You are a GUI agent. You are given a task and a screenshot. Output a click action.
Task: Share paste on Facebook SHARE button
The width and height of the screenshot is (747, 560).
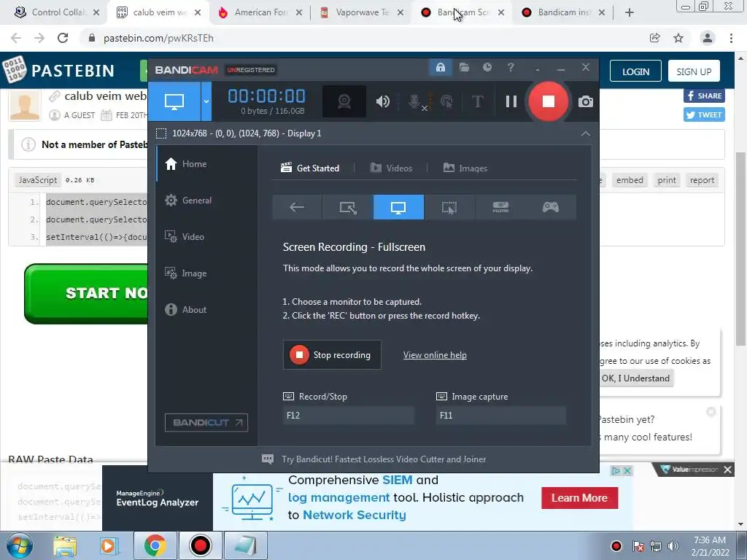(704, 96)
